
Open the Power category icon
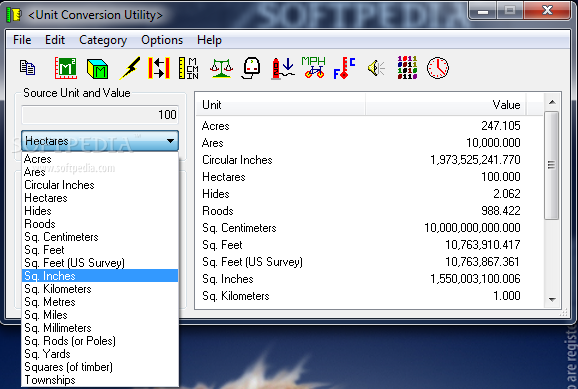click(251, 68)
